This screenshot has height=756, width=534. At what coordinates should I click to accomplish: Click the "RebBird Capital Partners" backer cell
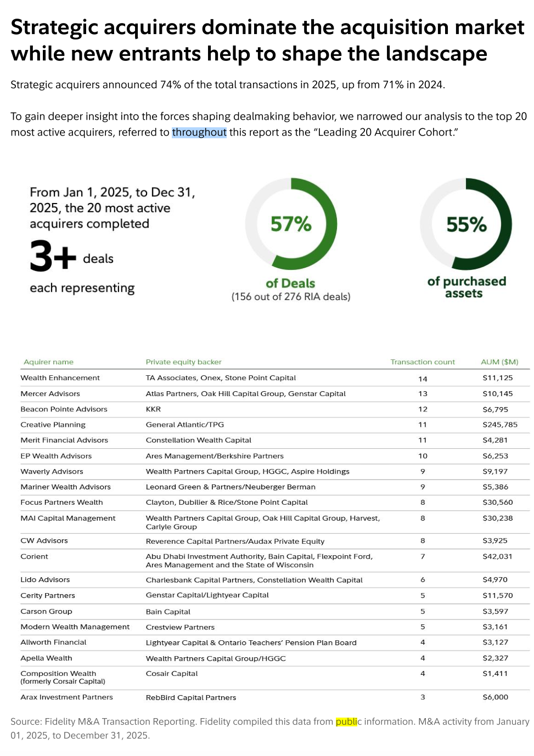(191, 698)
